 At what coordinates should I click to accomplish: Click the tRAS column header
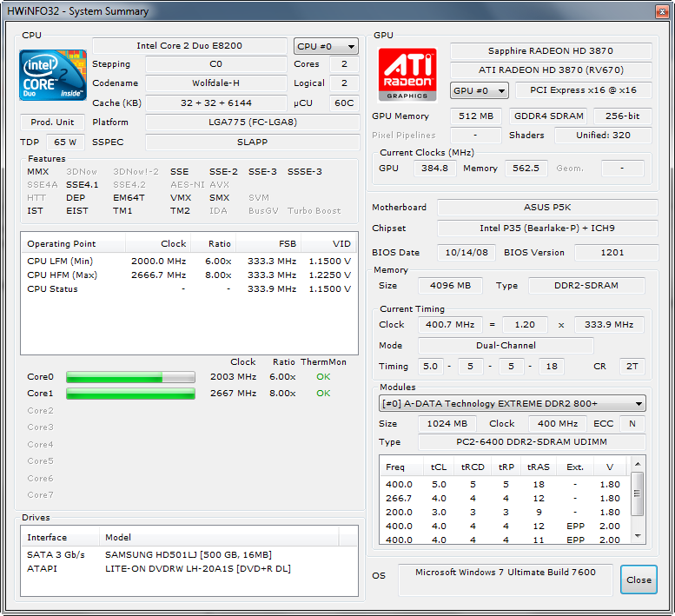[x=539, y=467]
